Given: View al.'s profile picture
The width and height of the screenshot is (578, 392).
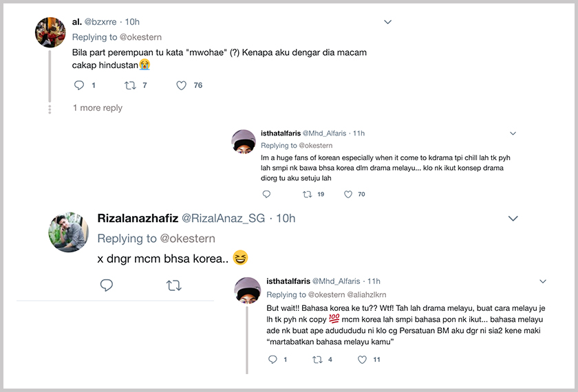Looking at the screenshot, I should pos(50,32).
